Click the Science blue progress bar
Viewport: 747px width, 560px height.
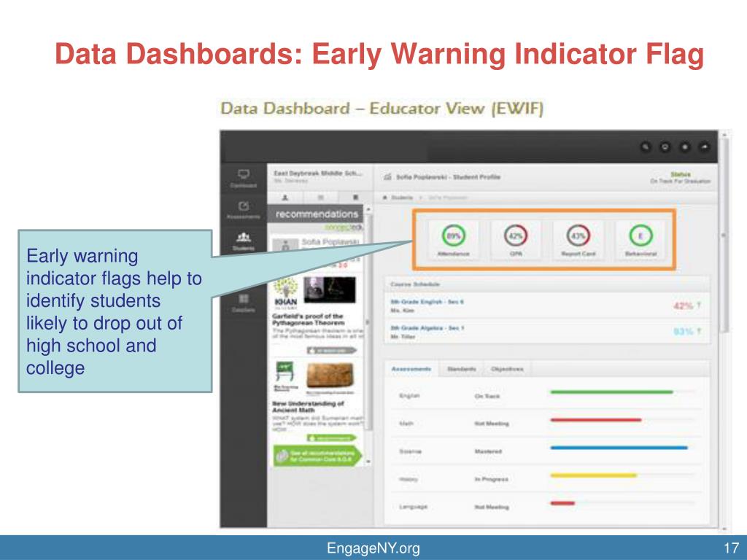point(619,448)
